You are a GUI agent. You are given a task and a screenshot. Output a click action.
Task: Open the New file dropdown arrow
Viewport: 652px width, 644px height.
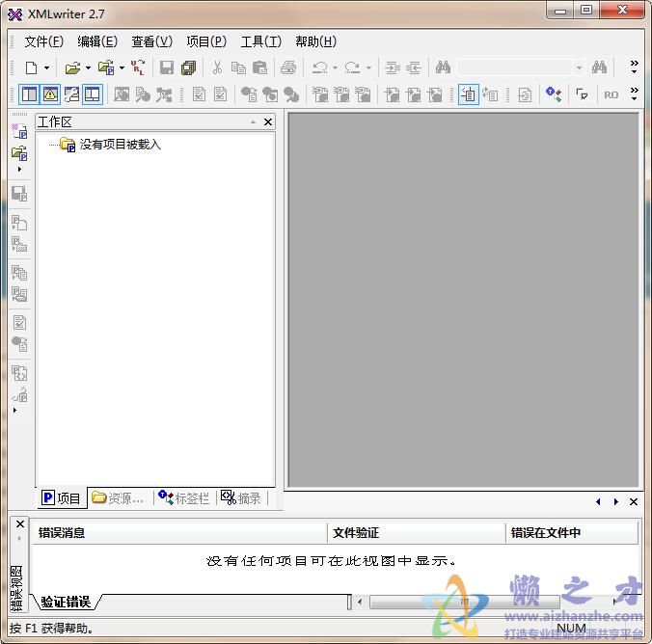(x=46, y=67)
